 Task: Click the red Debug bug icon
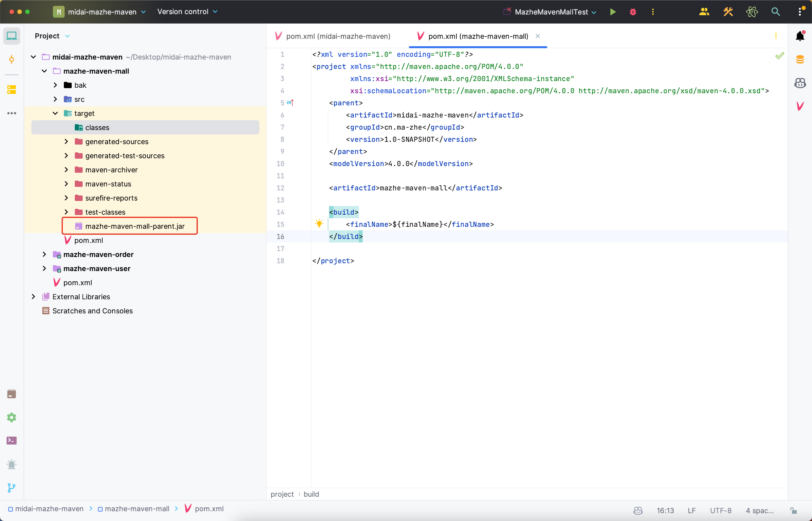point(633,12)
